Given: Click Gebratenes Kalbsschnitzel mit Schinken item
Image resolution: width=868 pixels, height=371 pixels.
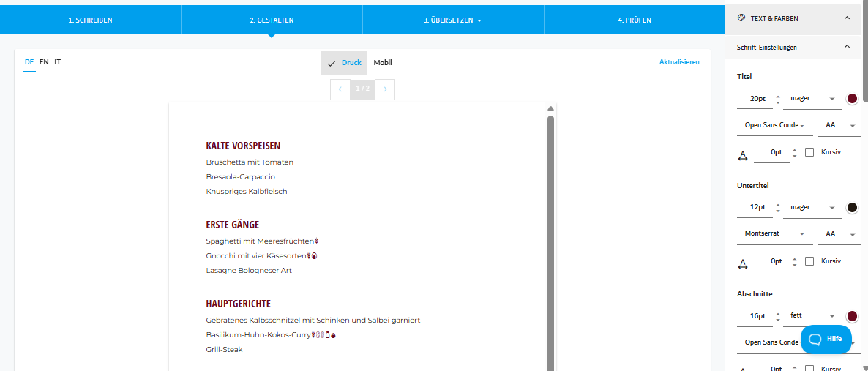Looking at the screenshot, I should pos(313,320).
